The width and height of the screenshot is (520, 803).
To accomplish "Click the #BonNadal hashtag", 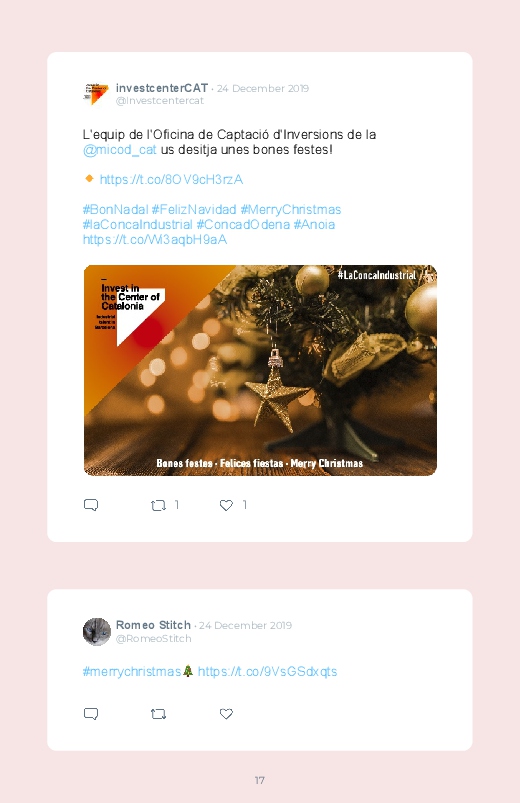I will click(115, 209).
